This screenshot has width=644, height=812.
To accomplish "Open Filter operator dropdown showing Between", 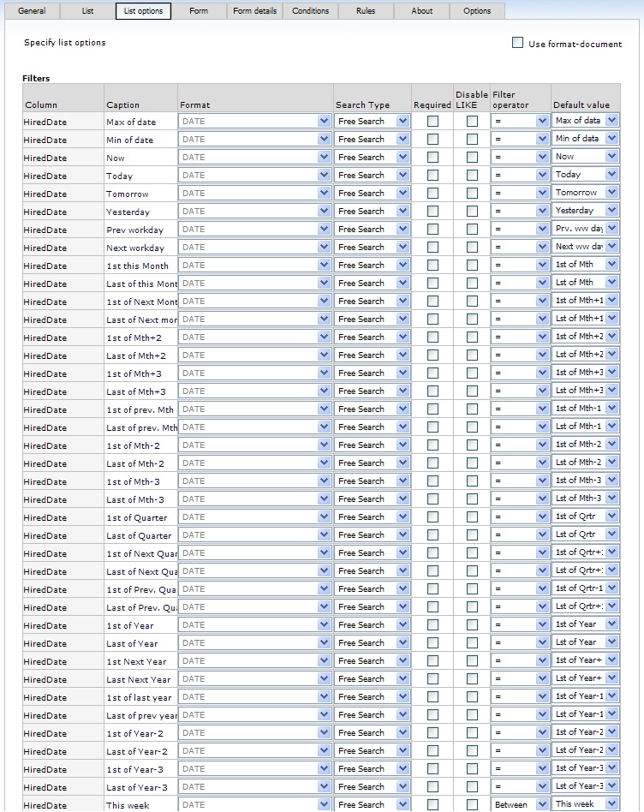I will (541, 805).
